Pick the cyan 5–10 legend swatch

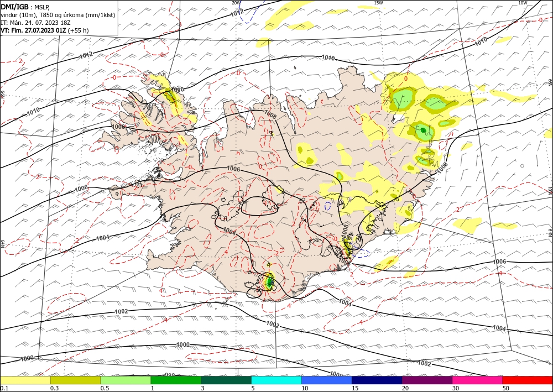tap(276, 380)
